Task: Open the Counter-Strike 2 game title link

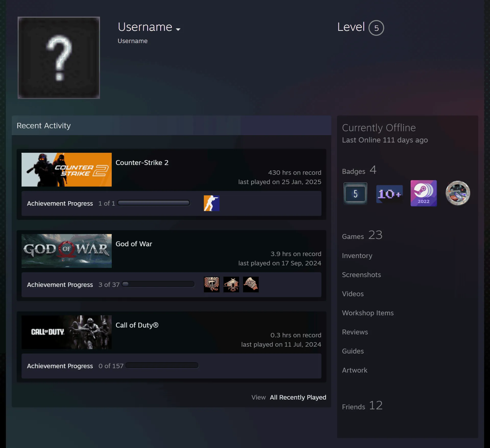Action: [142, 162]
